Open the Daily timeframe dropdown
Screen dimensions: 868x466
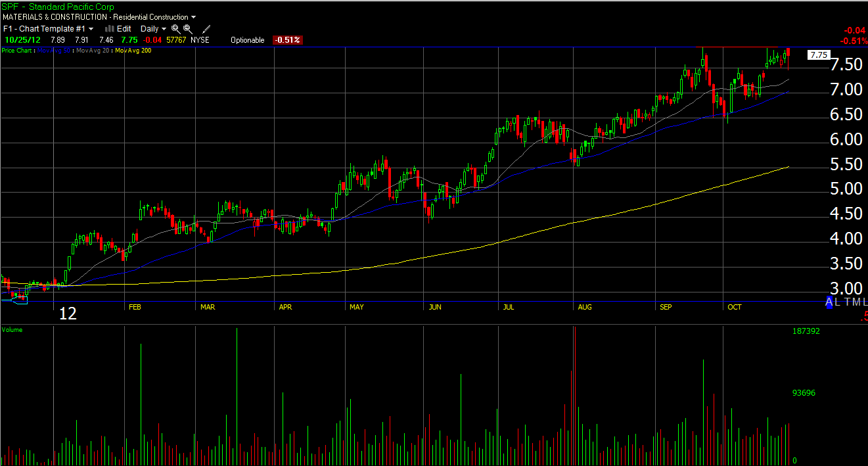pos(153,29)
